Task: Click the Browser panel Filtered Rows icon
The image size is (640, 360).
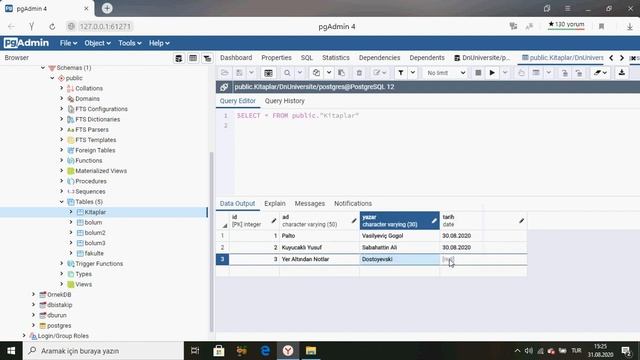Action: point(207,58)
